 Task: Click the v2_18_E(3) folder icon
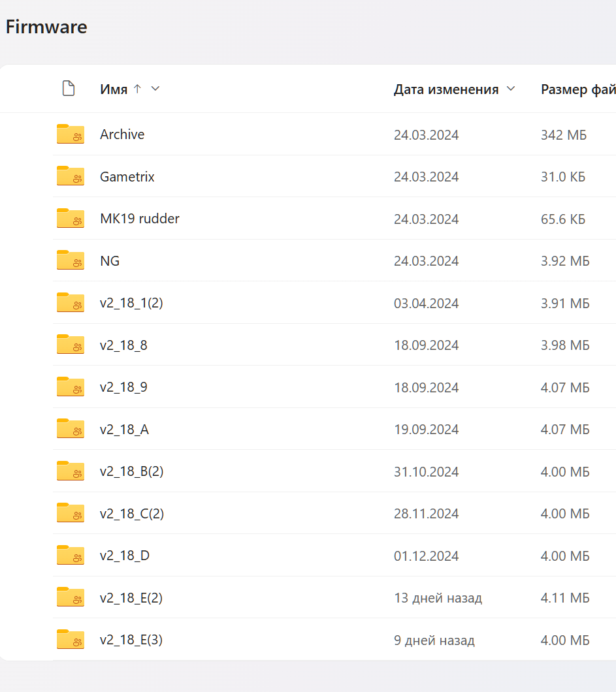click(70, 640)
